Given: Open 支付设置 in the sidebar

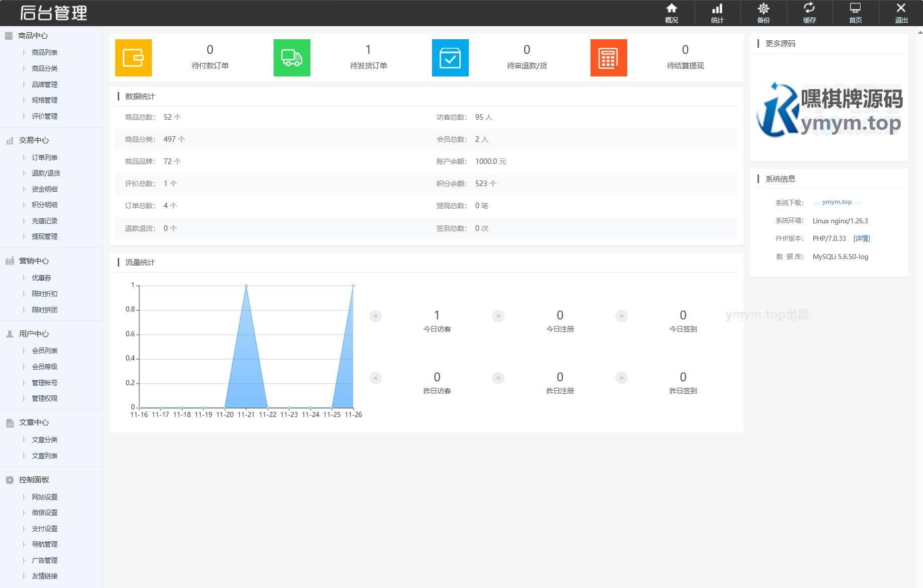Looking at the screenshot, I should click(45, 529).
